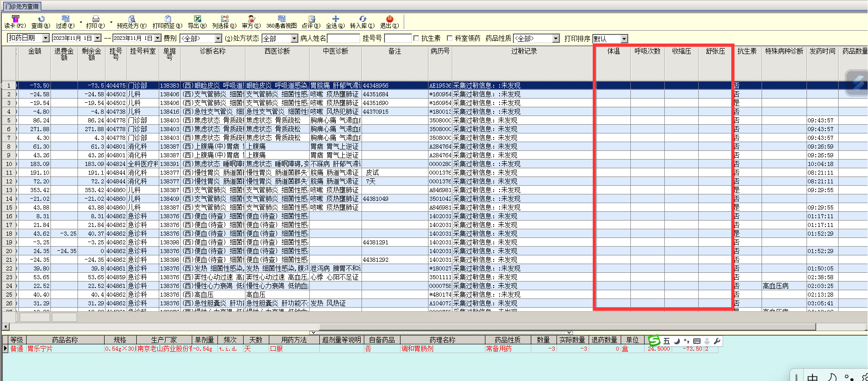Click the 特殊病种诊断 column header
The image size is (868, 381).
784,63
